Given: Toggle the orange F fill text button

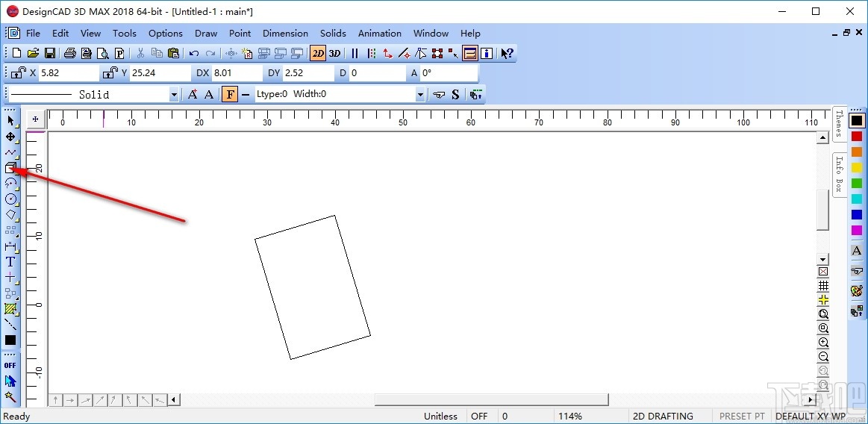Looking at the screenshot, I should tap(231, 94).
